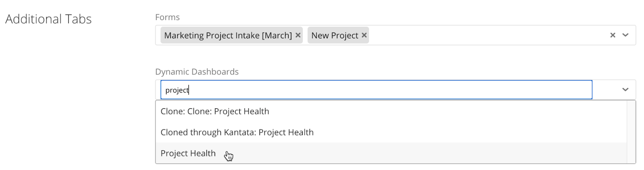Place cursor in typed "project" search text
Image resolution: width=644 pixels, height=170 pixels.
177,90
